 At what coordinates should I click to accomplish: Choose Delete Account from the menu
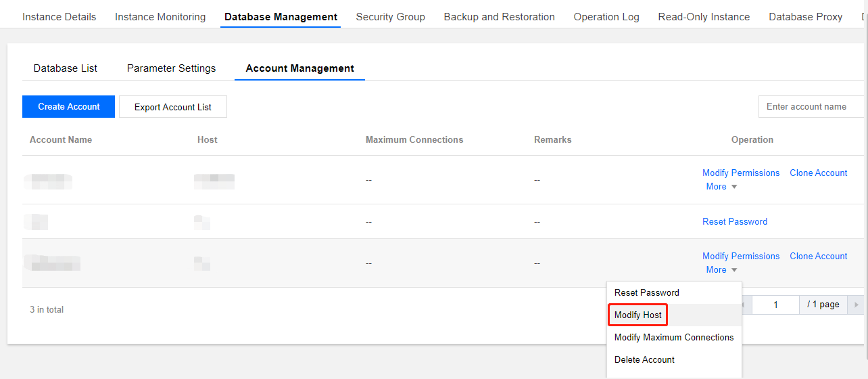click(644, 360)
